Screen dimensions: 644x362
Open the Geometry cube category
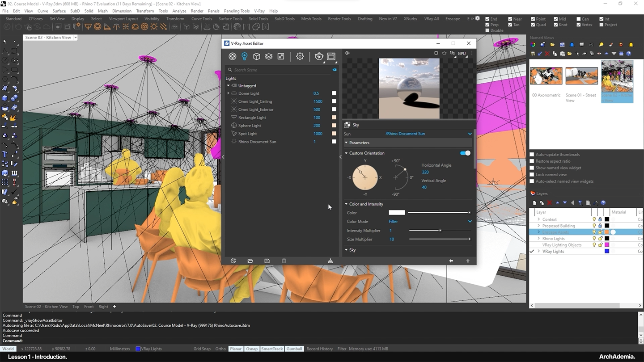click(x=257, y=56)
